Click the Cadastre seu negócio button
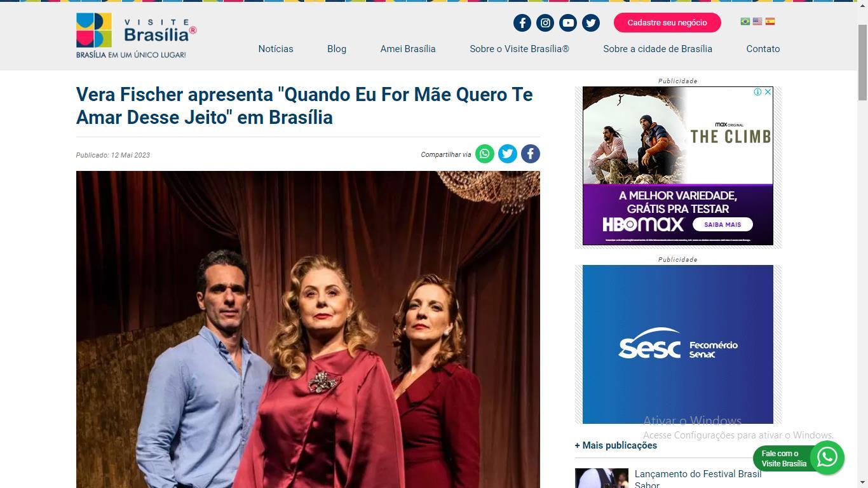This screenshot has width=868, height=488. pyautogui.click(x=667, y=23)
